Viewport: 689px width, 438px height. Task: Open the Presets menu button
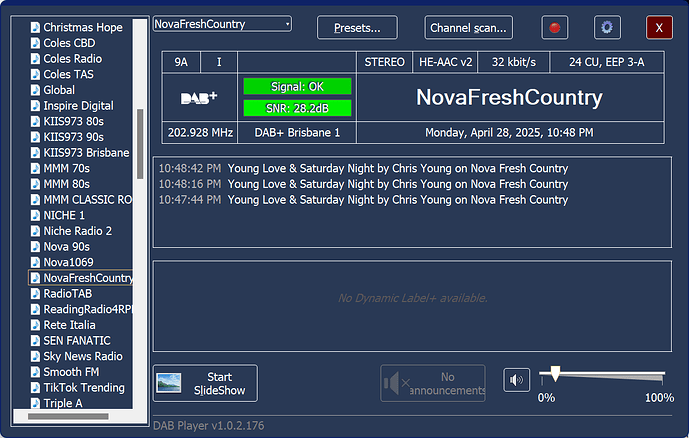(357, 28)
